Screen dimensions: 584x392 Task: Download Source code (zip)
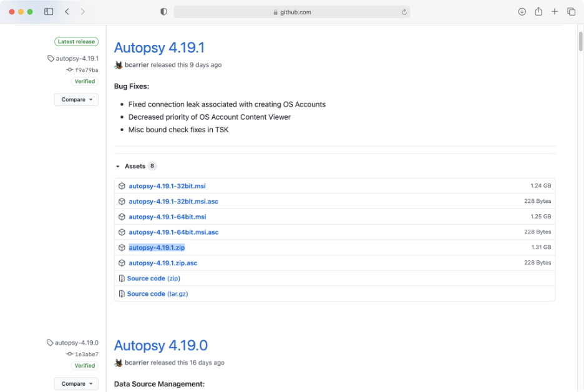click(154, 278)
